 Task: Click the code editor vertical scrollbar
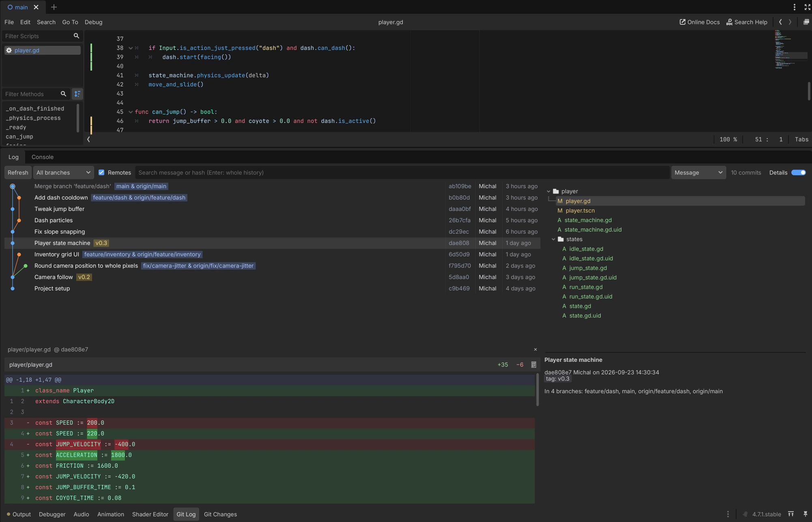(x=809, y=91)
